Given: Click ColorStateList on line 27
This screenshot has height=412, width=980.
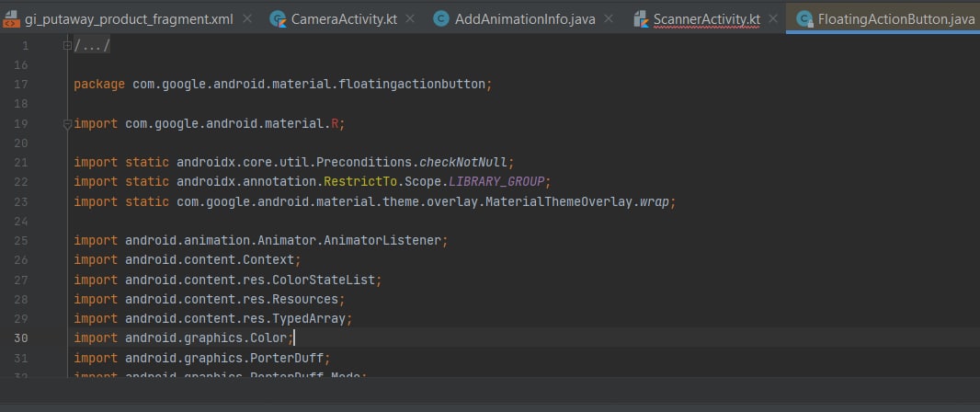Looking at the screenshot, I should (323, 280).
